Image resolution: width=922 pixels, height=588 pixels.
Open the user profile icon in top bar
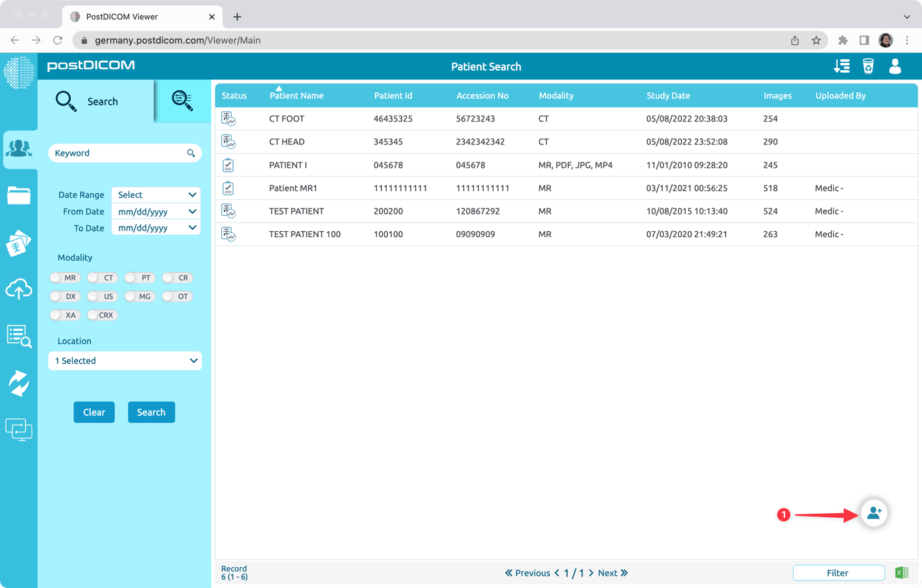click(x=895, y=66)
